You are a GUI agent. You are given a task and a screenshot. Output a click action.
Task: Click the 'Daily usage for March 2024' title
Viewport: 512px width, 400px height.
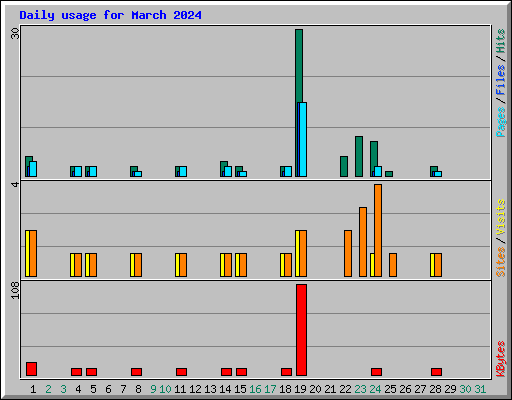[110, 15]
